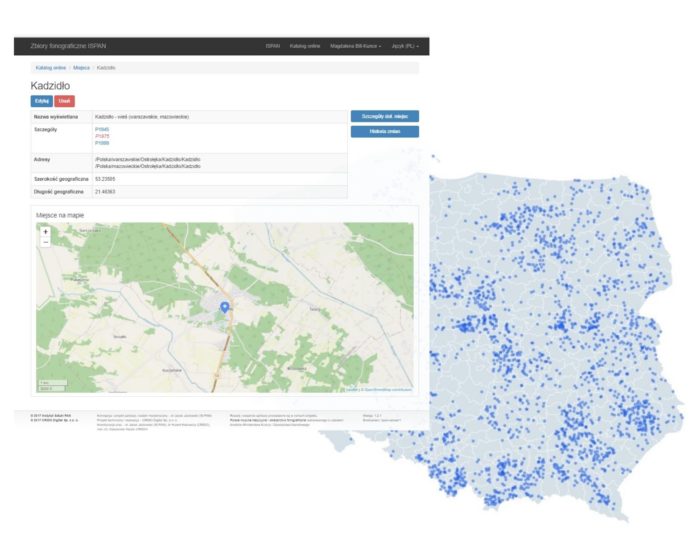Follow Miejsca breadcrumb link
Viewport: 700px width, 560px height.
point(81,68)
